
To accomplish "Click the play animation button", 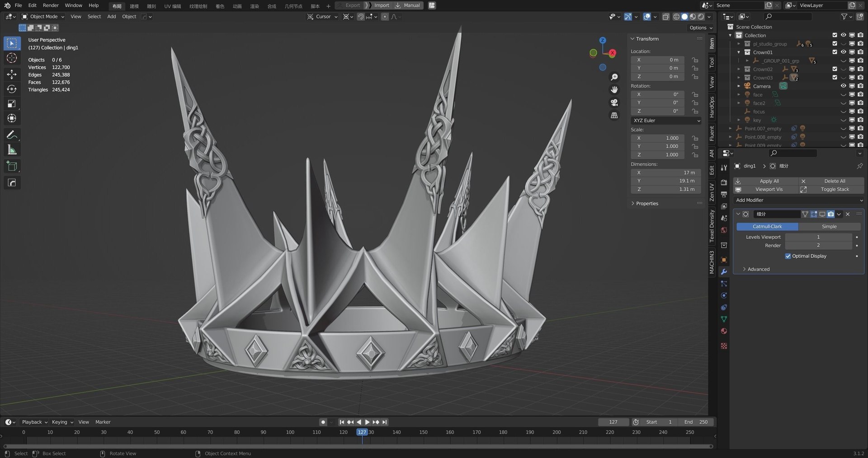I will click(368, 422).
